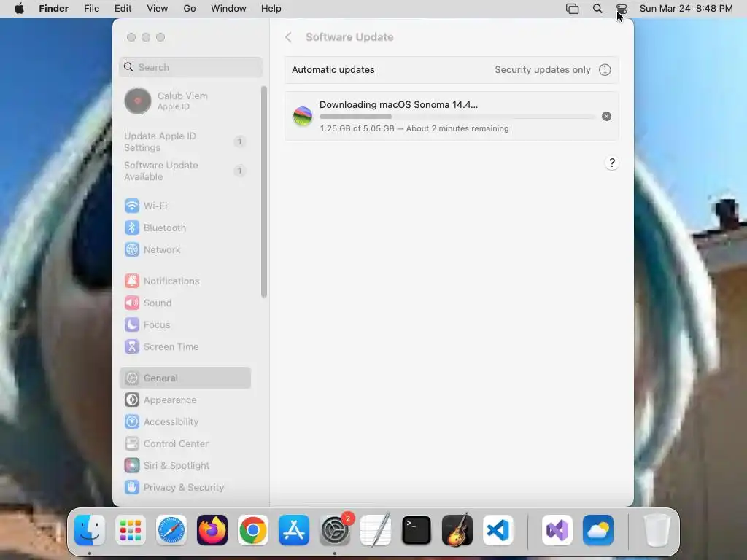Launch Safari from the Dock
The image size is (747, 560).
pyautogui.click(x=171, y=530)
